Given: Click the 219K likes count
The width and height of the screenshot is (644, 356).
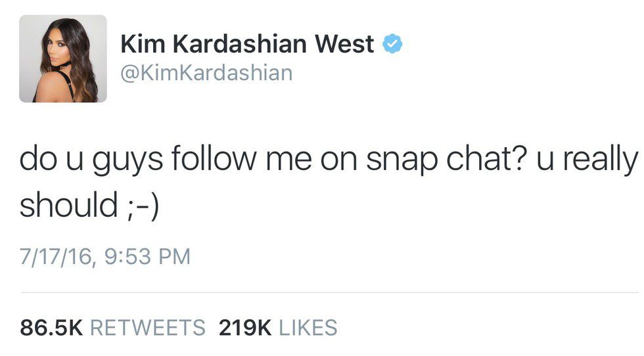Looking at the screenshot, I should pos(244,327).
